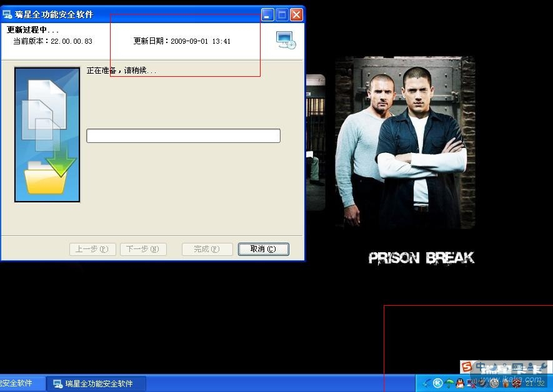
Task: Click the greyed 完成(F) button
Action: pyautogui.click(x=207, y=249)
